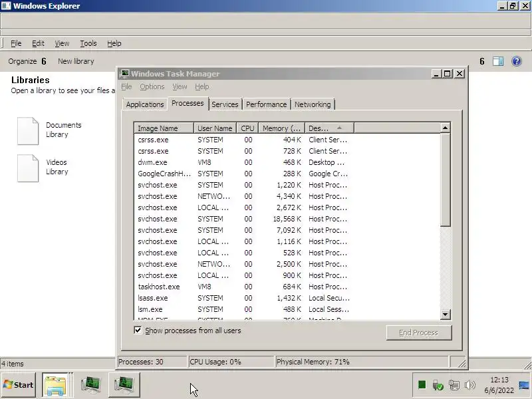
Task: Open the Organize dropdown in Explorer
Action: 27,61
